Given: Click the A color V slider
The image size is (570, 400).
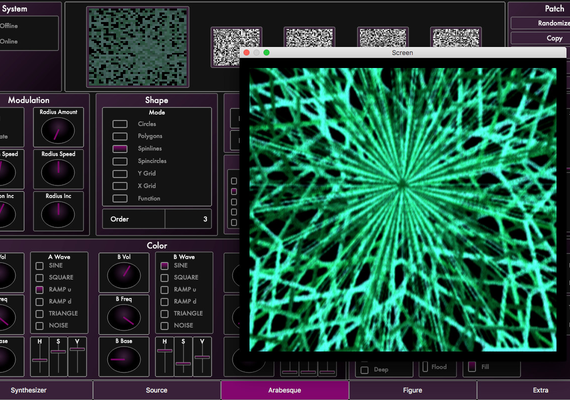Looking at the screenshot, I should point(77,349).
